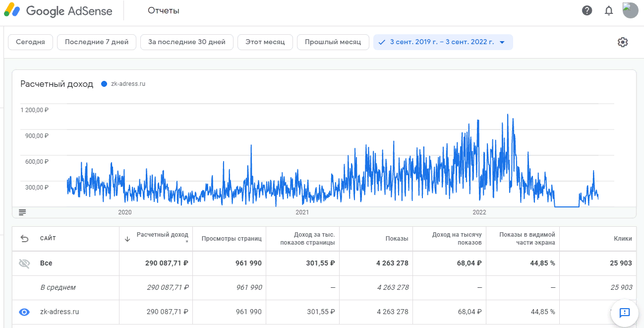Click 961 990 in the zk-adress.ru row
Image resolution: width=644 pixels, height=328 pixels.
249,312
